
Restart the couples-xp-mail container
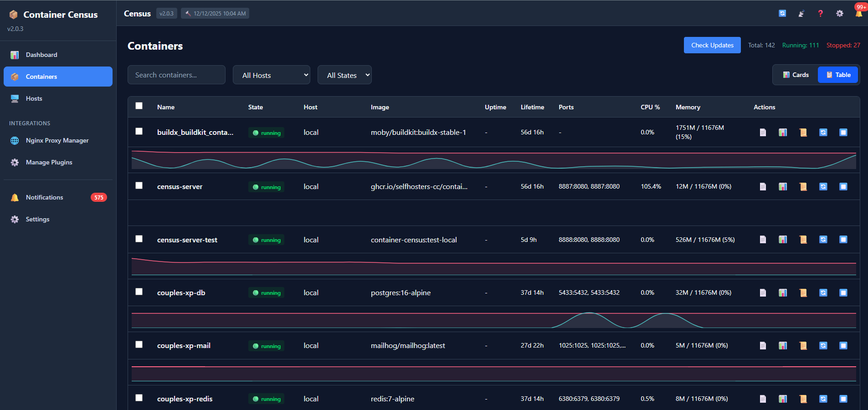[x=823, y=345]
